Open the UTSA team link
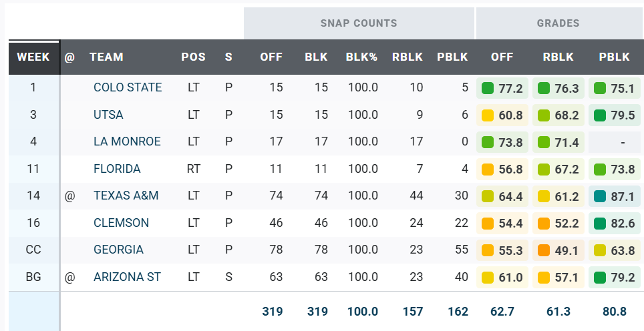This screenshot has width=644, height=331. (108, 114)
